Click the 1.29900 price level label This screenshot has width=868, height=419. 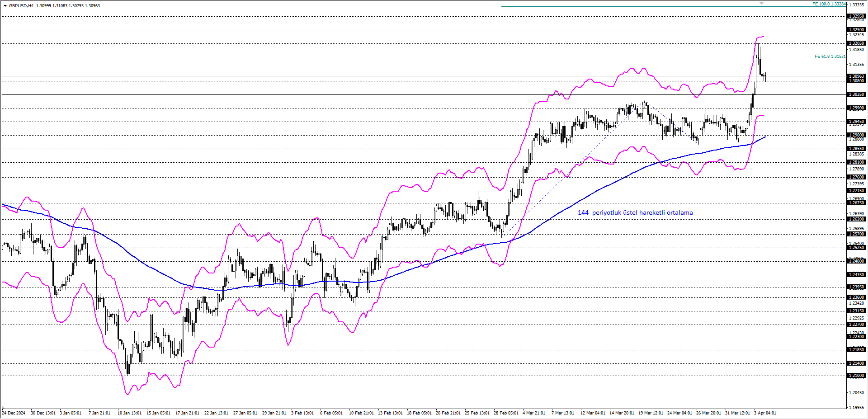coord(856,108)
